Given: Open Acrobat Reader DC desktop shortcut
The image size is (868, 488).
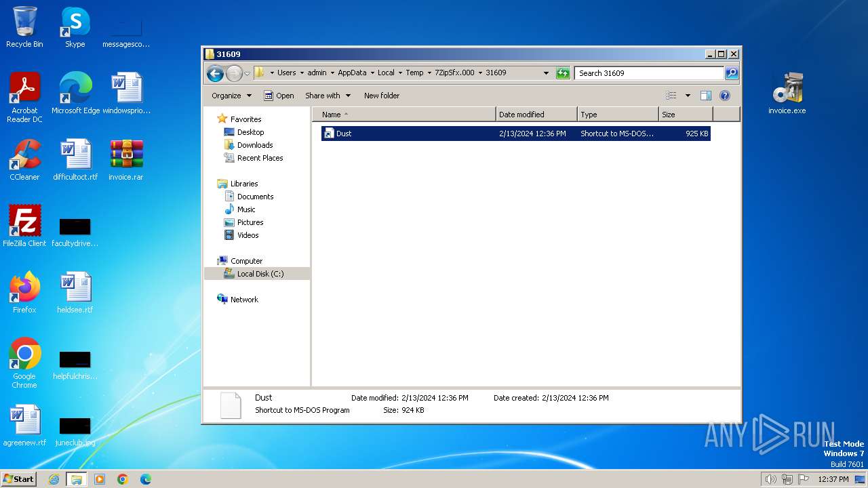Looking at the screenshot, I should 24,98.
